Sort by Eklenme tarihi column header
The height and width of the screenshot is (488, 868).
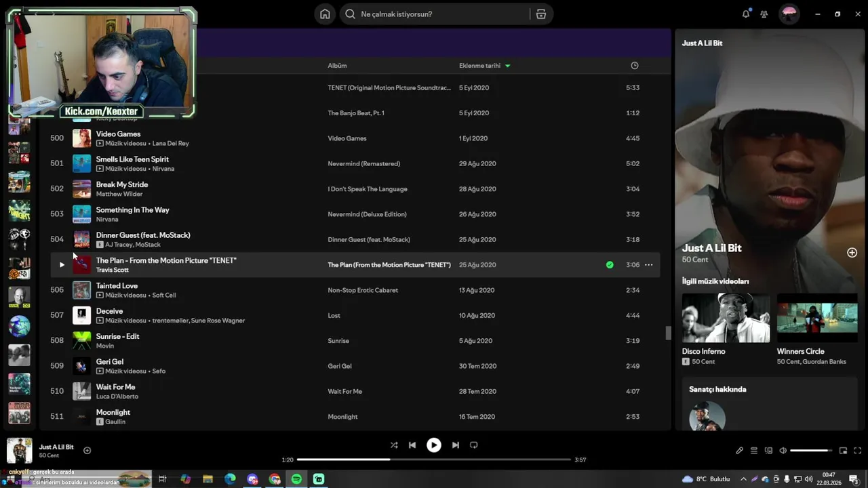coord(479,66)
